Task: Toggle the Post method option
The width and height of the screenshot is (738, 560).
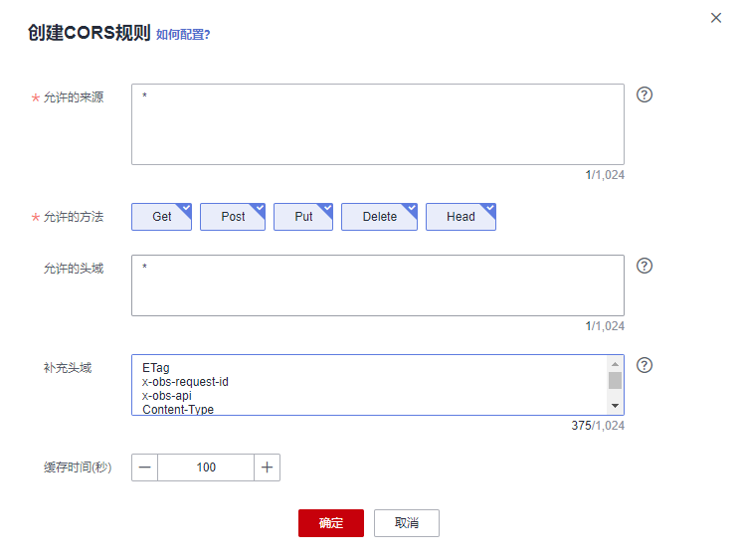Action: click(x=233, y=217)
